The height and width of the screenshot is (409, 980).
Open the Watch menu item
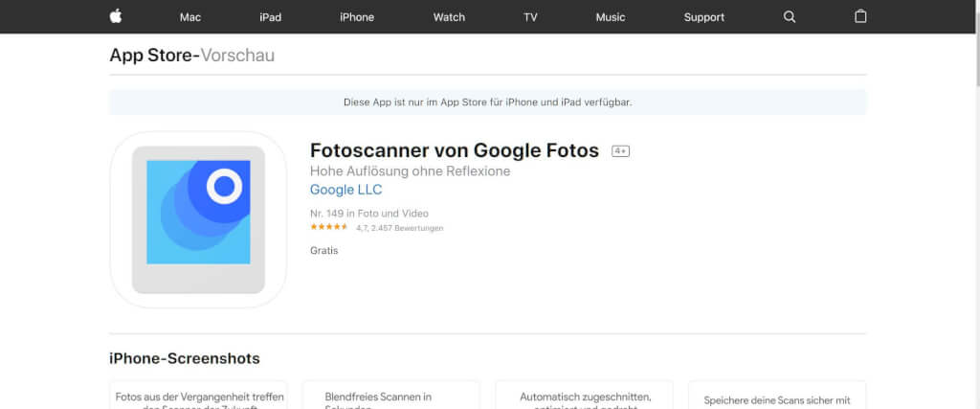click(x=450, y=17)
